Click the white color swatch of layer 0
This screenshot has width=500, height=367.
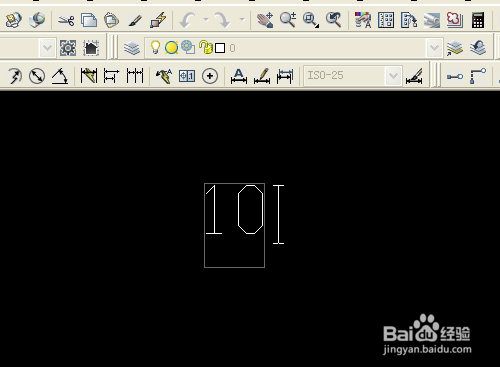220,48
